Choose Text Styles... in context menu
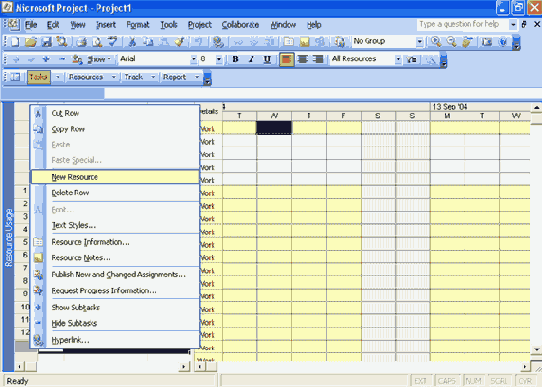 pyautogui.click(x=115, y=225)
